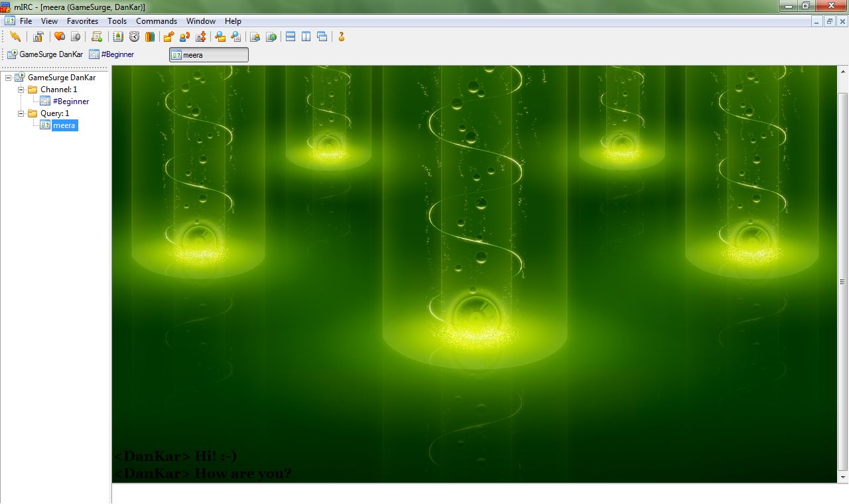Image resolution: width=849 pixels, height=504 pixels.
Task: Click the "Hi! :-)" message line
Action: tap(175, 456)
